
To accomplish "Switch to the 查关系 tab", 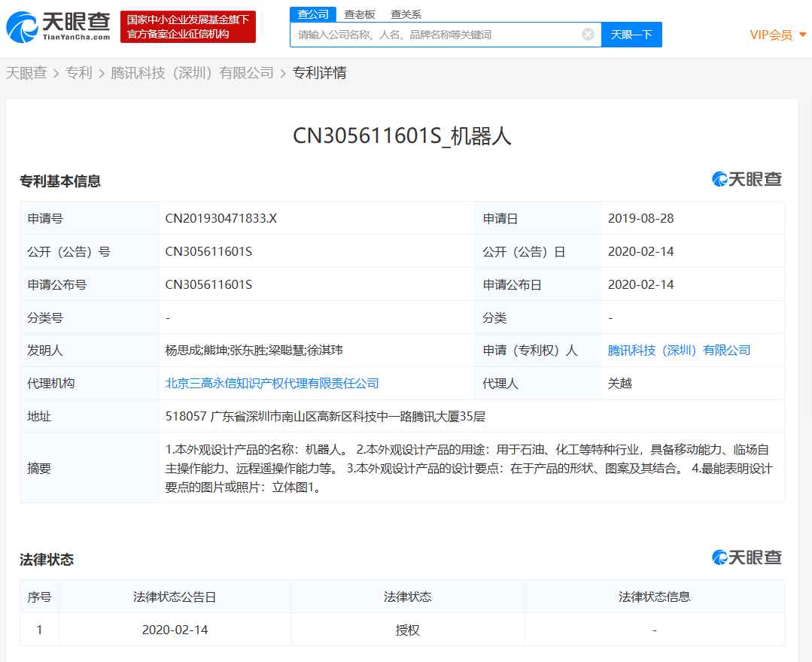I will tap(406, 14).
